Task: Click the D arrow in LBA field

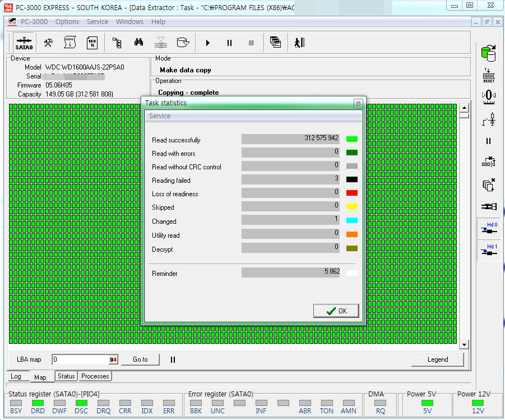Action: (113, 360)
